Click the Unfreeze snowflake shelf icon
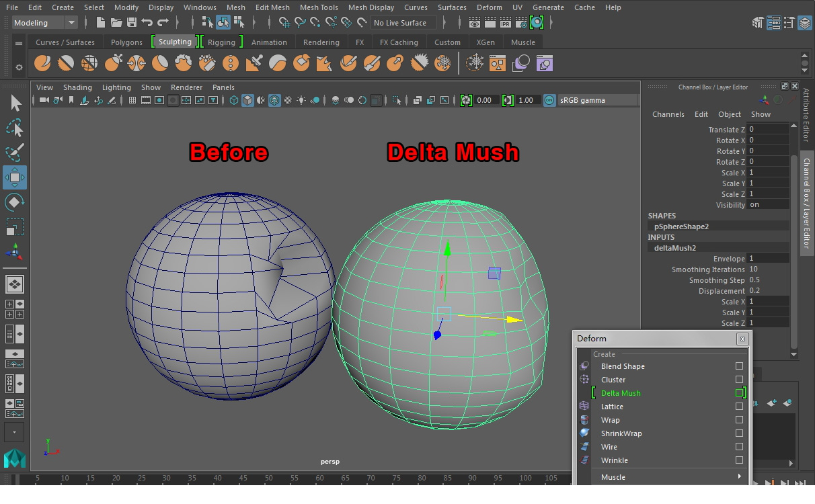This screenshot has width=815, height=504. click(475, 63)
